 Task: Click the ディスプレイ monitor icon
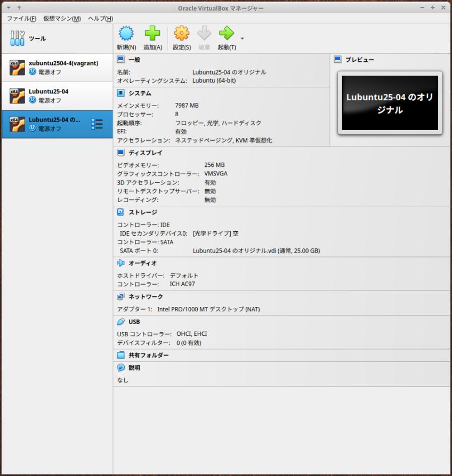(120, 152)
